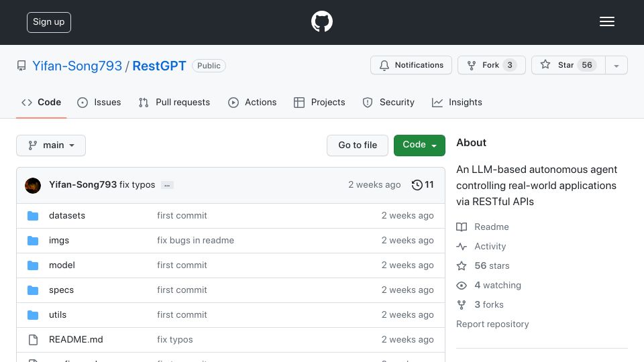Click the repository book icon beside Yifan-Song793
Image resolution: width=644 pixels, height=362 pixels.
(x=21, y=66)
